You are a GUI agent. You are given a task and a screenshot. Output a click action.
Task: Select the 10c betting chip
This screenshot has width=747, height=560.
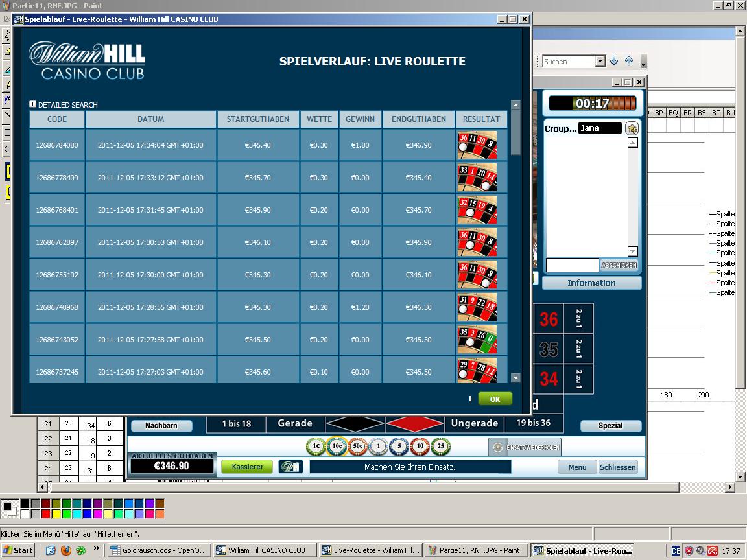click(337, 446)
